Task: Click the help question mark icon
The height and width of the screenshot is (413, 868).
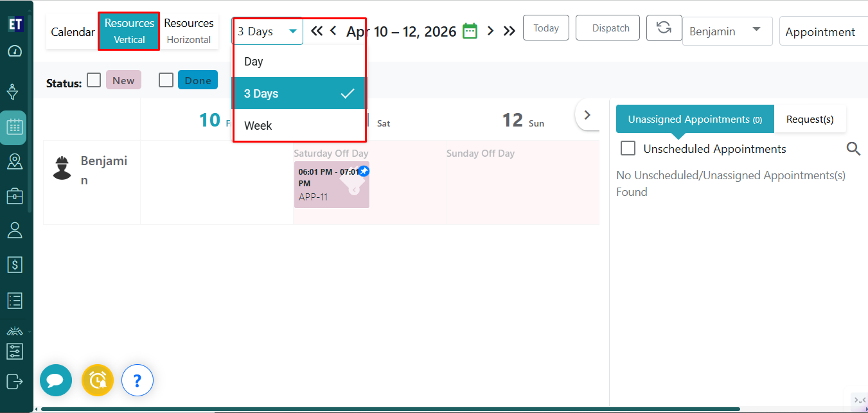Action: click(137, 380)
